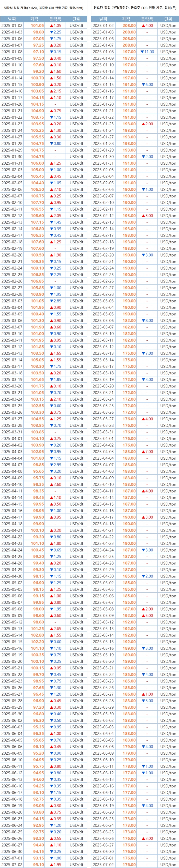The image size is (179, 868).
Task: Select the ▼11.00 change cell for coking coal
Action: coord(147,52)
